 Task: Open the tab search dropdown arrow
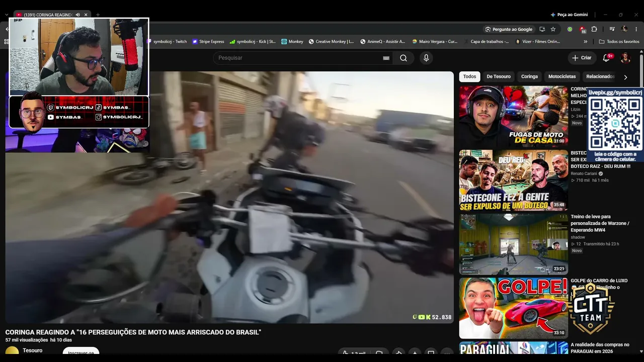click(7, 15)
